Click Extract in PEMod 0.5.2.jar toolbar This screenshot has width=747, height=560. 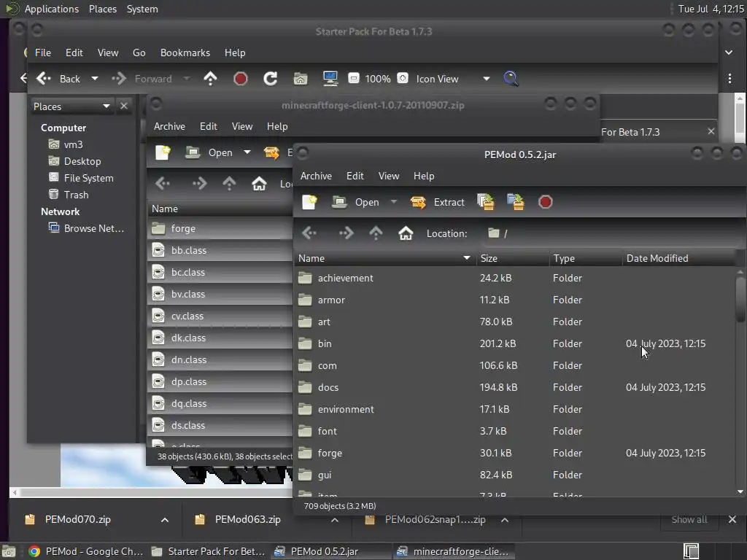(x=438, y=202)
